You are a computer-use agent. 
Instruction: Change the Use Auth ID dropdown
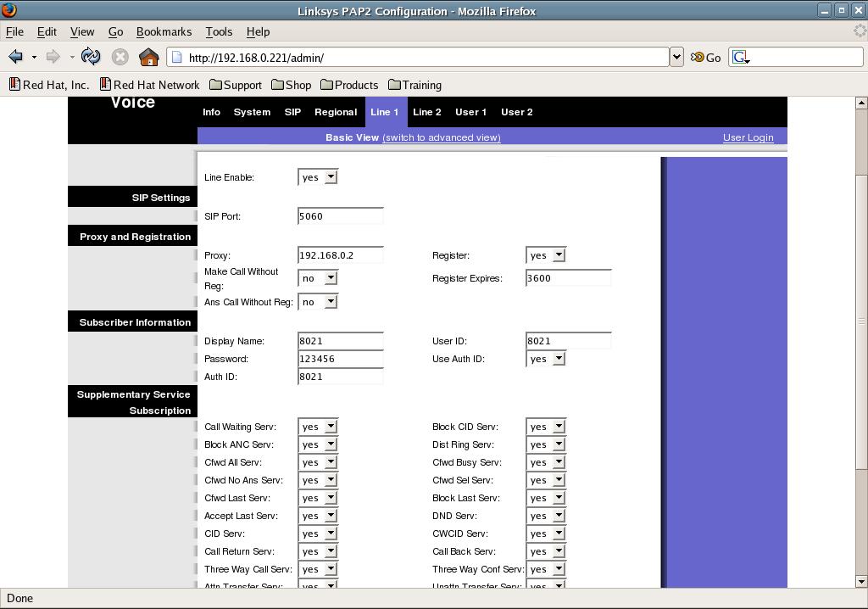[546, 359]
